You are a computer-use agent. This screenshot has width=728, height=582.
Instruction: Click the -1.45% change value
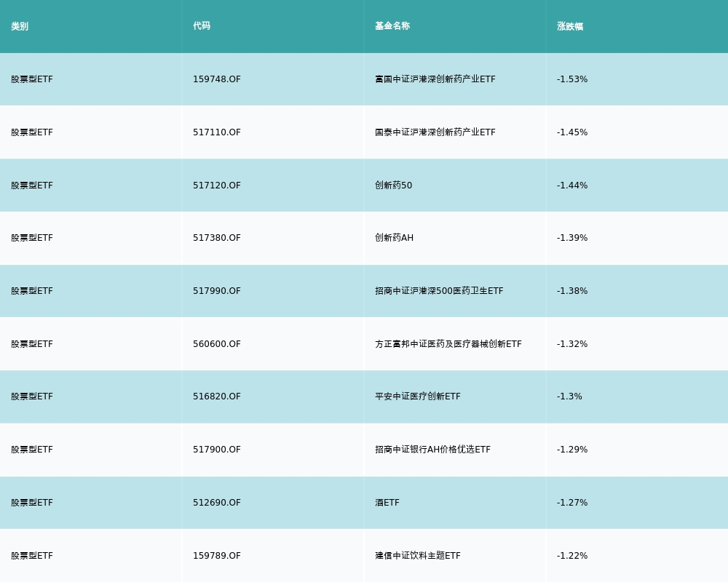[572, 132]
